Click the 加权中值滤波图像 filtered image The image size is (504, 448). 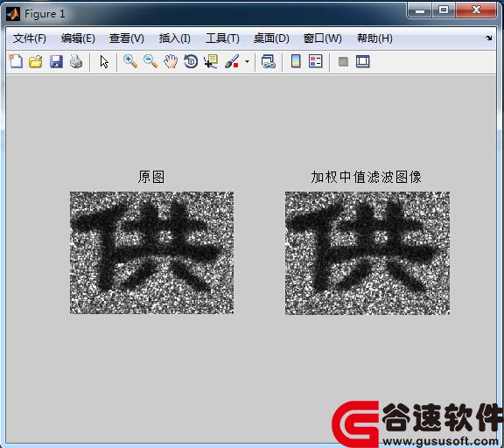coord(367,253)
